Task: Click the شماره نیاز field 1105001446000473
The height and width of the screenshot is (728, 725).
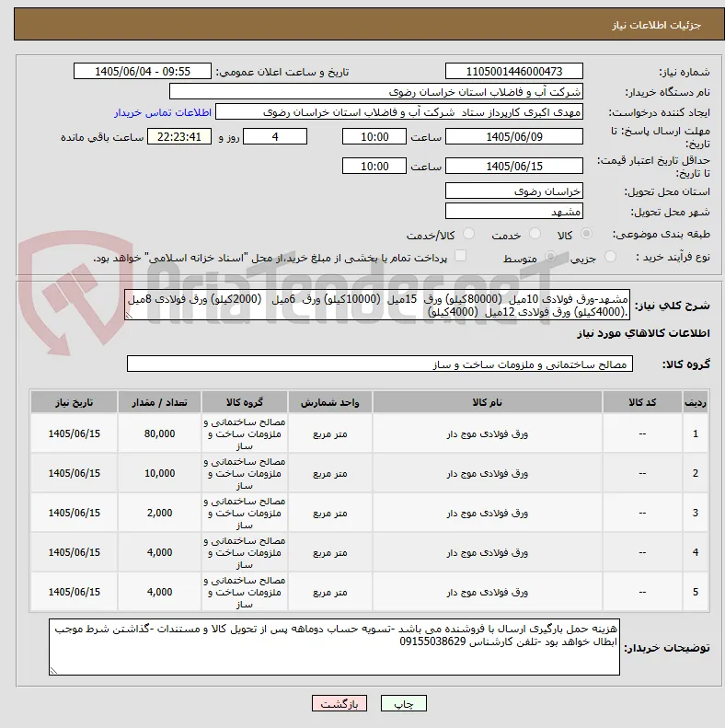Action: (x=513, y=72)
